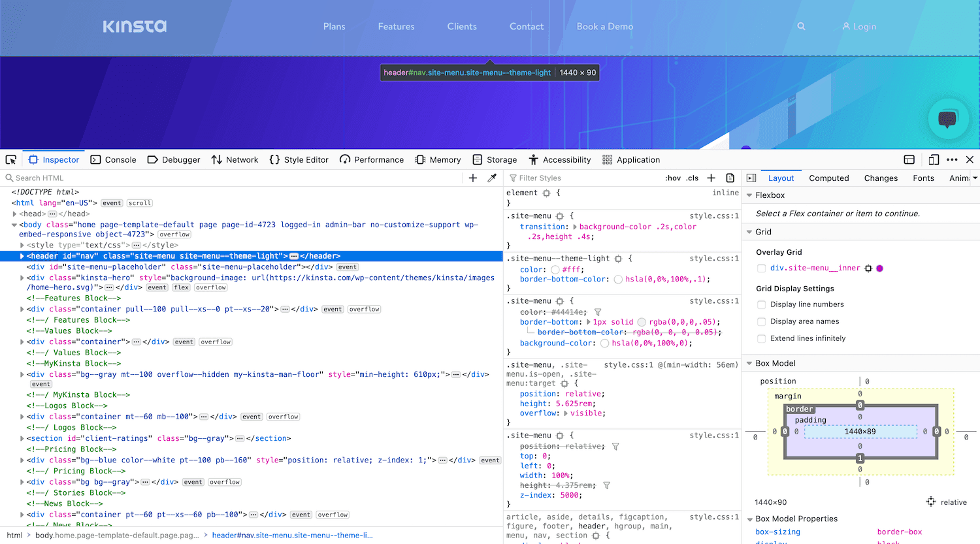
Task: Click the :hov pseudo-class button
Action: click(x=673, y=178)
